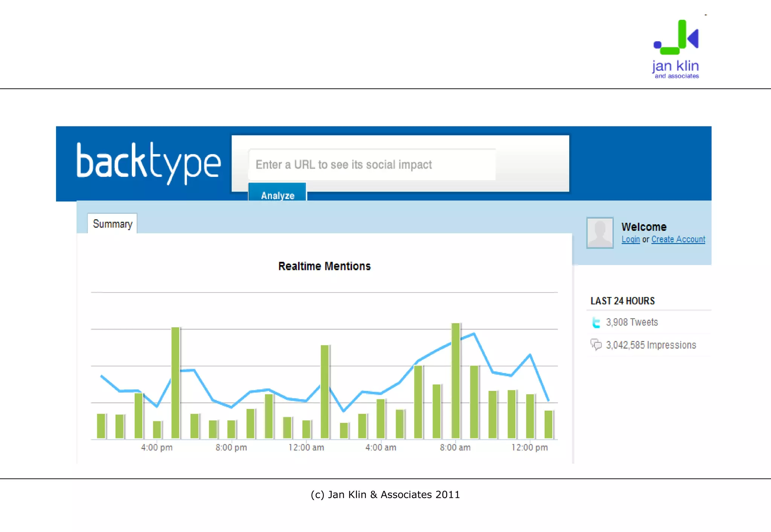The height and width of the screenshot is (532, 771).
Task: Open the Summary tab
Action: (113, 224)
